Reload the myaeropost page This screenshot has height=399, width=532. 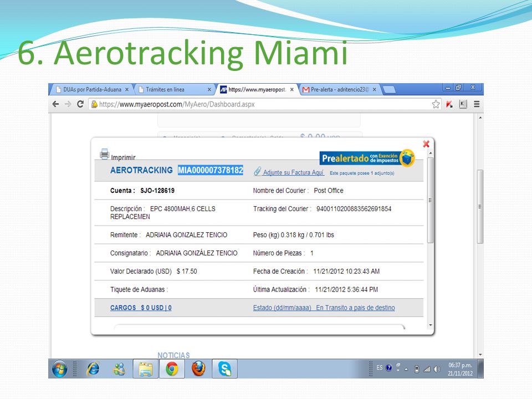[x=80, y=104]
